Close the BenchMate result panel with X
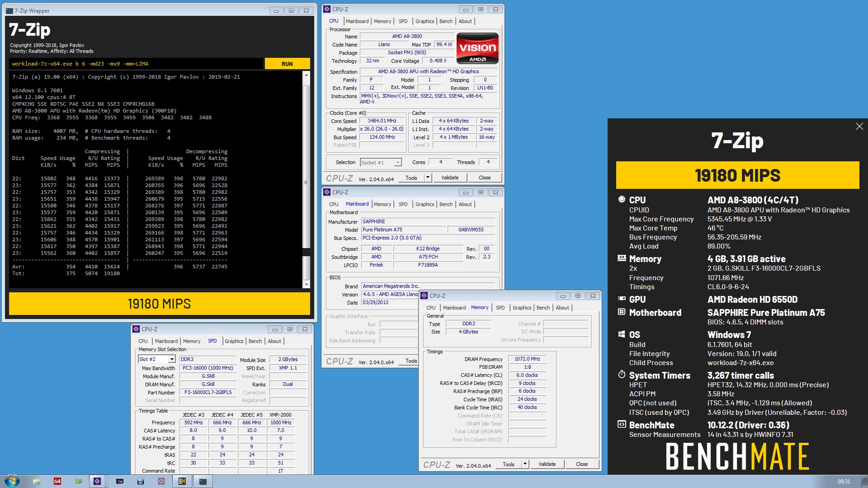Viewport: 868px width, 488px height. tap(859, 127)
